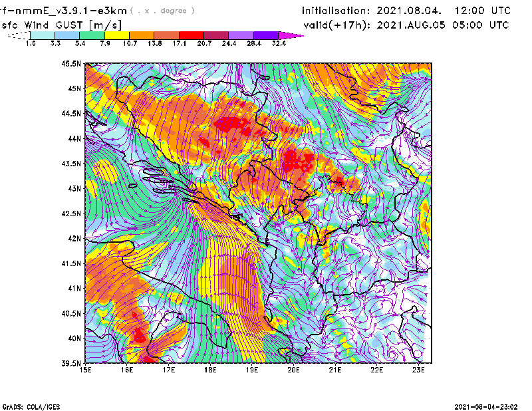Screen dimensions: 532x411
Task: Click the 15E longitude axis label
Action: 86,370
